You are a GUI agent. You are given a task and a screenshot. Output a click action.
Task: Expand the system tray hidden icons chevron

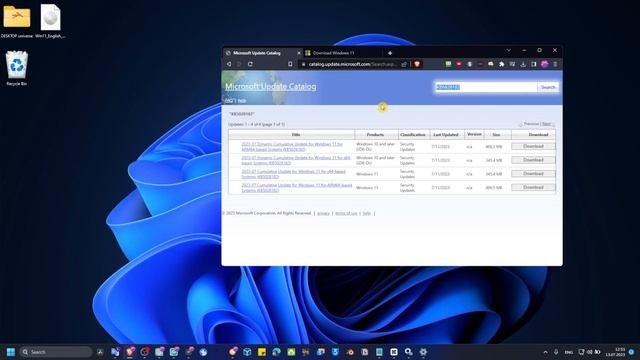tap(545, 352)
